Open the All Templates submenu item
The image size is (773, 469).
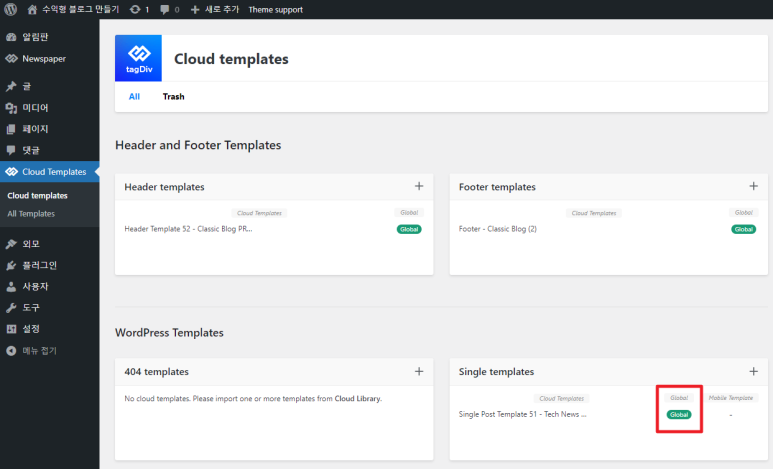[x=31, y=214]
